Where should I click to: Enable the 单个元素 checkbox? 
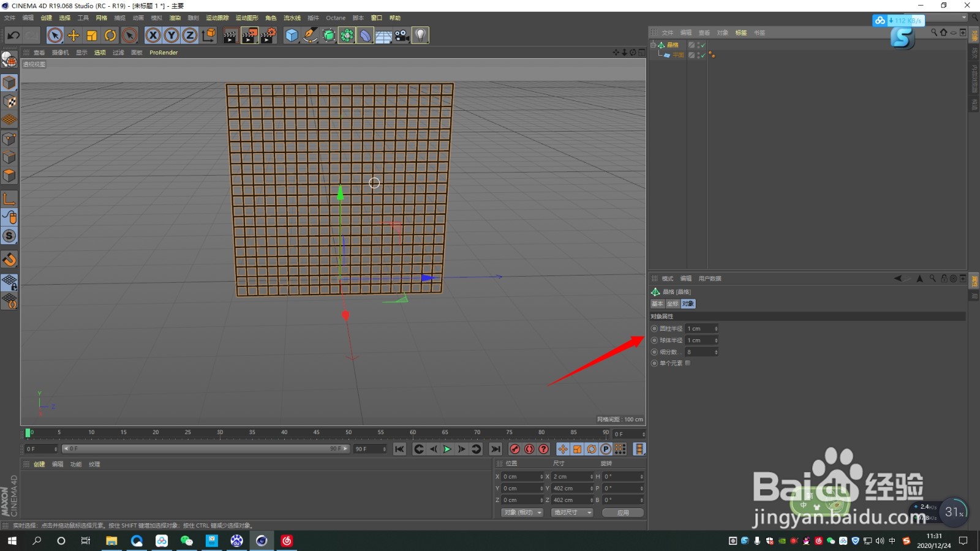pyautogui.click(x=688, y=363)
